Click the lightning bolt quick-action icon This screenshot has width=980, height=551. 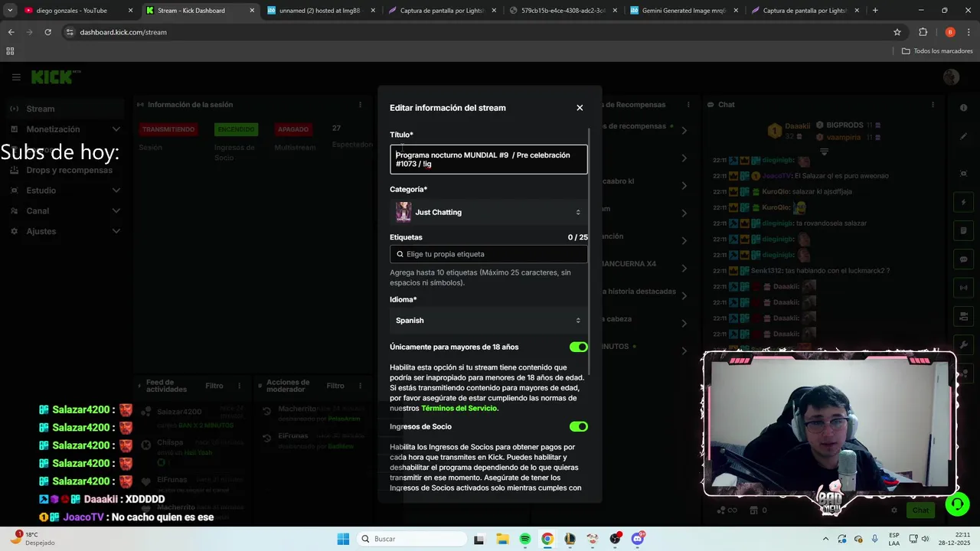pos(964,203)
